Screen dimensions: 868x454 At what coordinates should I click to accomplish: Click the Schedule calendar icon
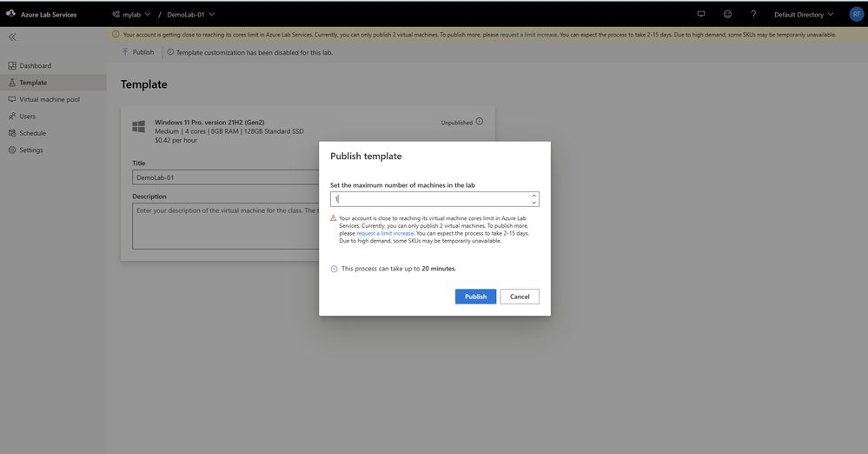[x=12, y=133]
